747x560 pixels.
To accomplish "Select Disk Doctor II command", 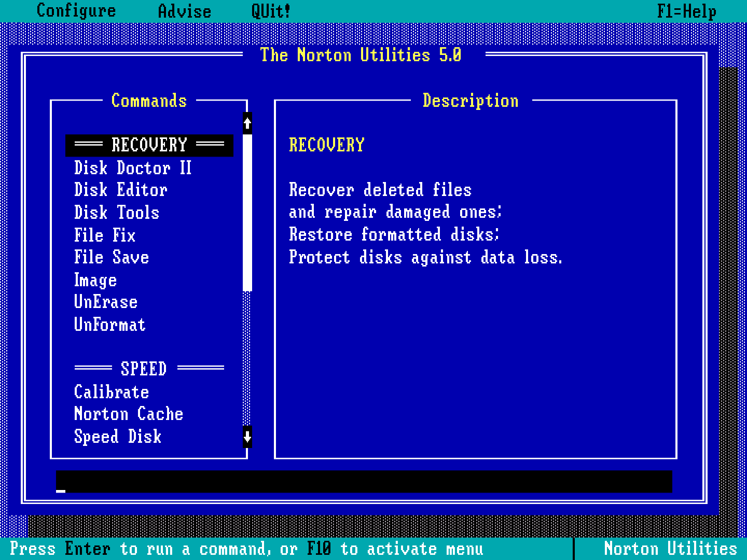I will coord(133,168).
